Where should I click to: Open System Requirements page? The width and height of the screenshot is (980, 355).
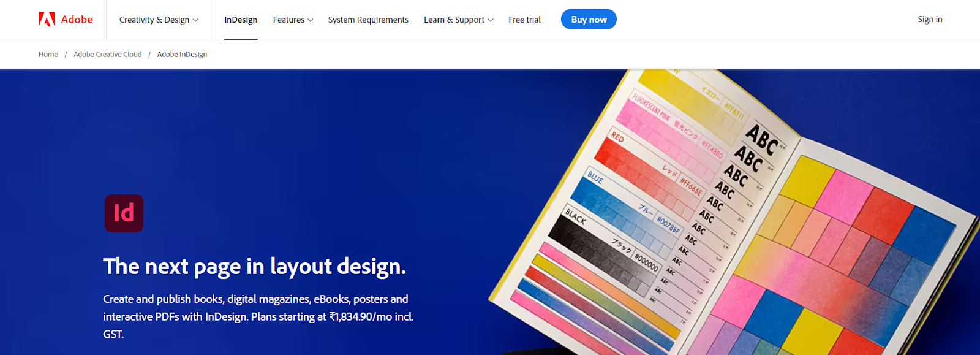click(x=368, y=20)
